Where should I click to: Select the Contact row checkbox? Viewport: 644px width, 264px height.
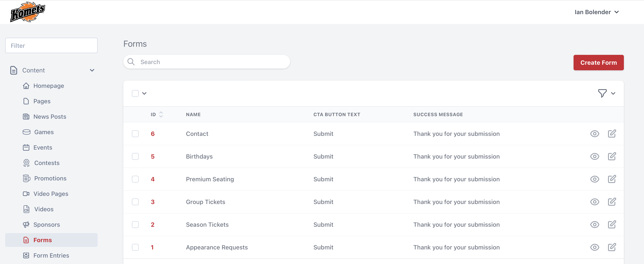[135, 134]
